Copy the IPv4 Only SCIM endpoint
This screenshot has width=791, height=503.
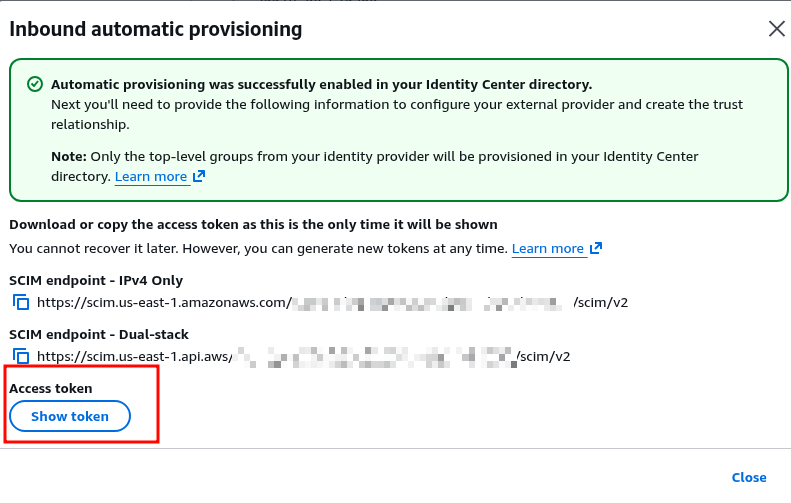point(21,302)
